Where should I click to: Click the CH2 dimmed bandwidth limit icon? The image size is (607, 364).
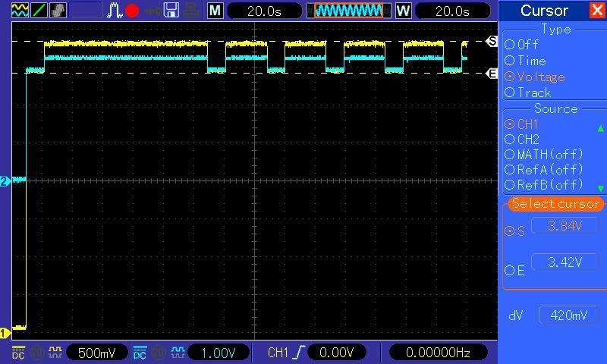pyautogui.click(x=159, y=353)
